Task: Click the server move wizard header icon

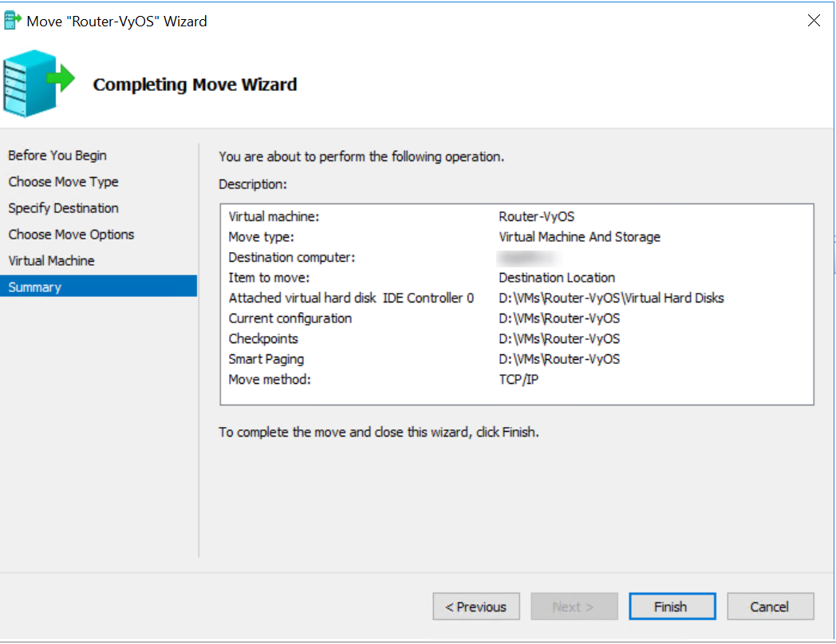Action: [x=37, y=83]
